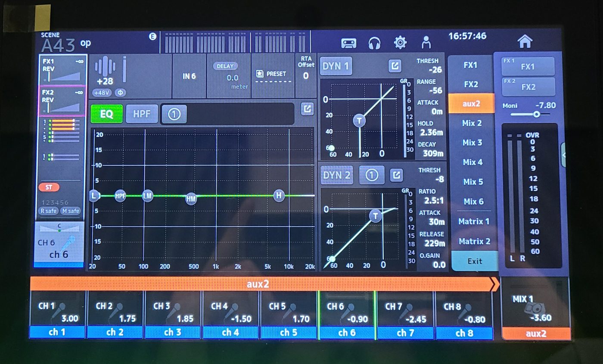
Task: Select the aux2 send tab
Action: pyautogui.click(x=471, y=103)
